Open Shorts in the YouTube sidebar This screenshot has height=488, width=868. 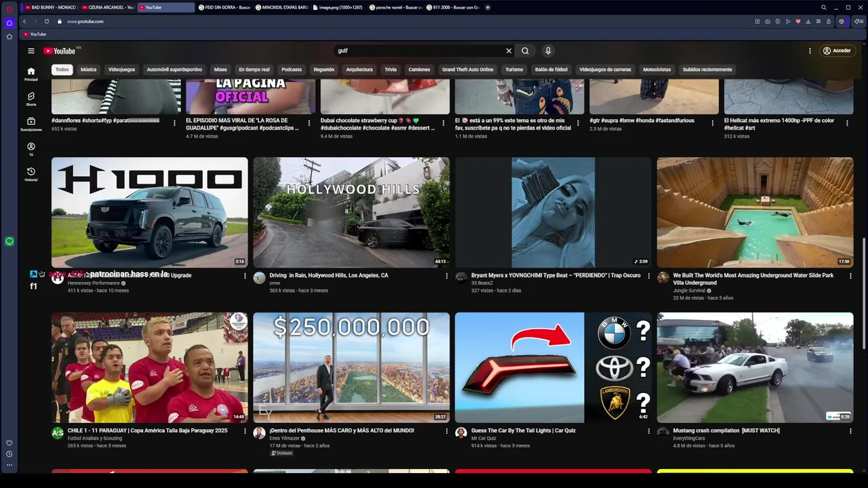pyautogui.click(x=31, y=99)
